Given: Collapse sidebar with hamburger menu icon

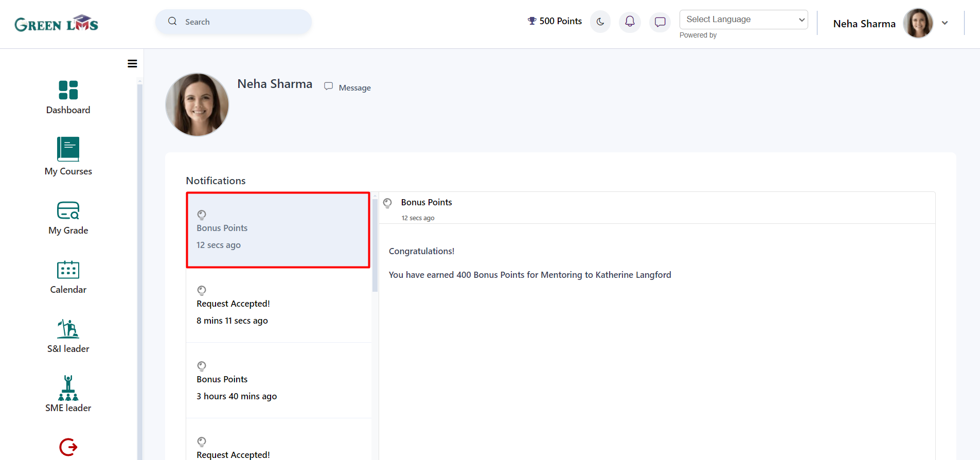Looking at the screenshot, I should pos(132,64).
